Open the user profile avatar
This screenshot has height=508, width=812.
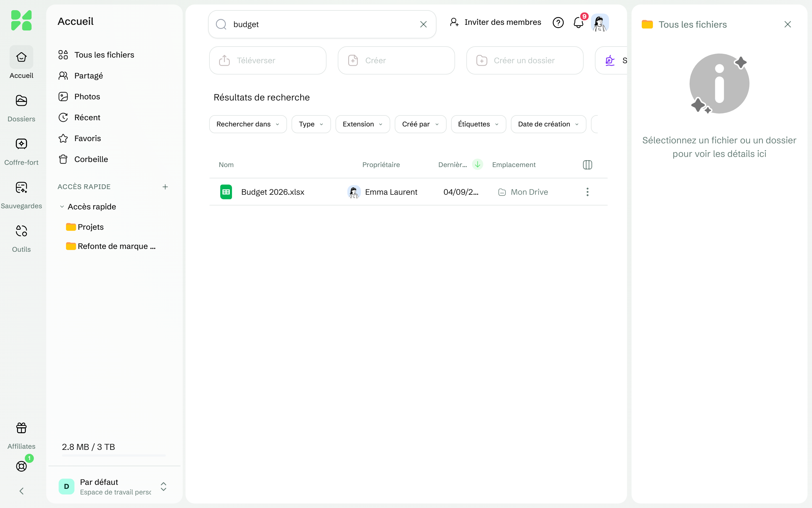(600, 23)
